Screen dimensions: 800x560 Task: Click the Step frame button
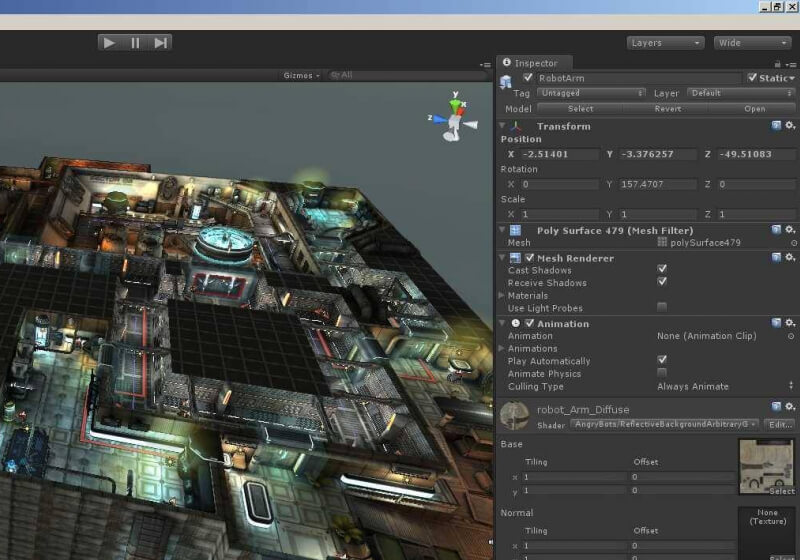pyautogui.click(x=160, y=42)
